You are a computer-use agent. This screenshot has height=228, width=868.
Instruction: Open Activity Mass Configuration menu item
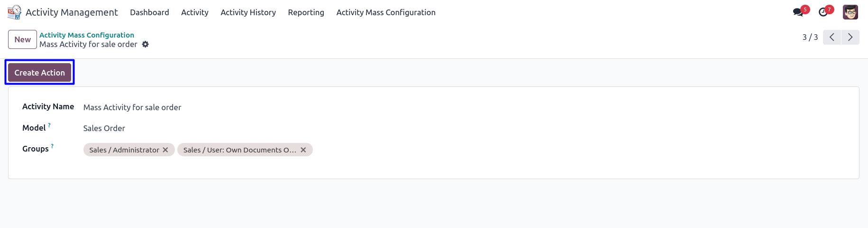click(x=385, y=12)
